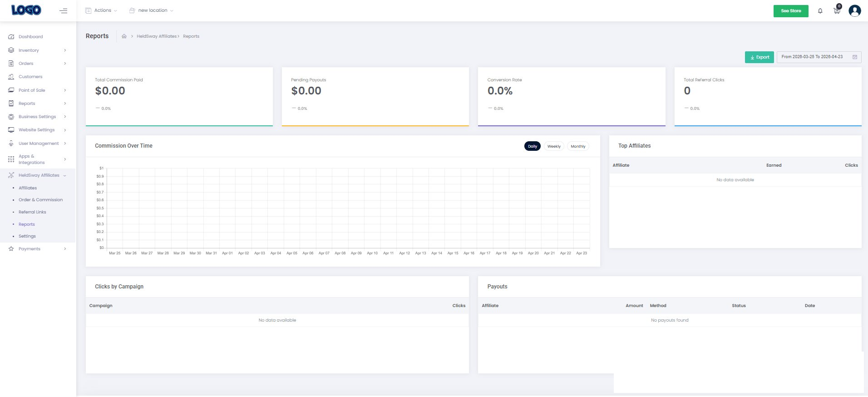Screen dimensions: 868x397
Task: Open affiliate Settings submenu item
Action: (x=27, y=236)
